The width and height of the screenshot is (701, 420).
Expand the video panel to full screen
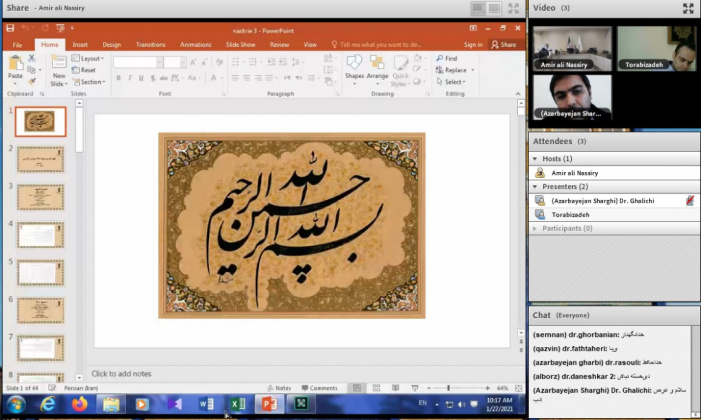click(x=688, y=8)
